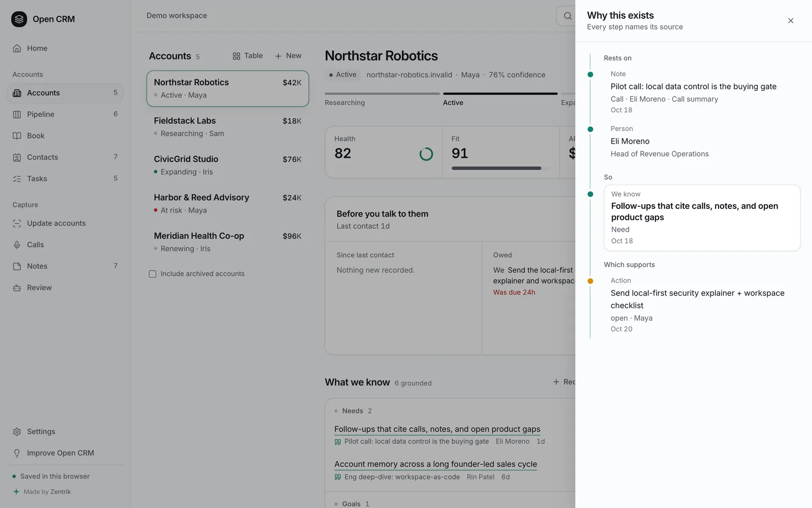812x508 pixels.
Task: Click the Update accounts capture icon
Action: point(17,224)
